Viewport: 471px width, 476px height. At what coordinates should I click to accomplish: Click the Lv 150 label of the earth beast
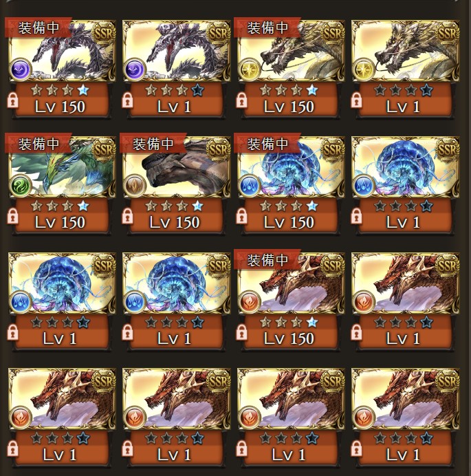click(x=175, y=222)
